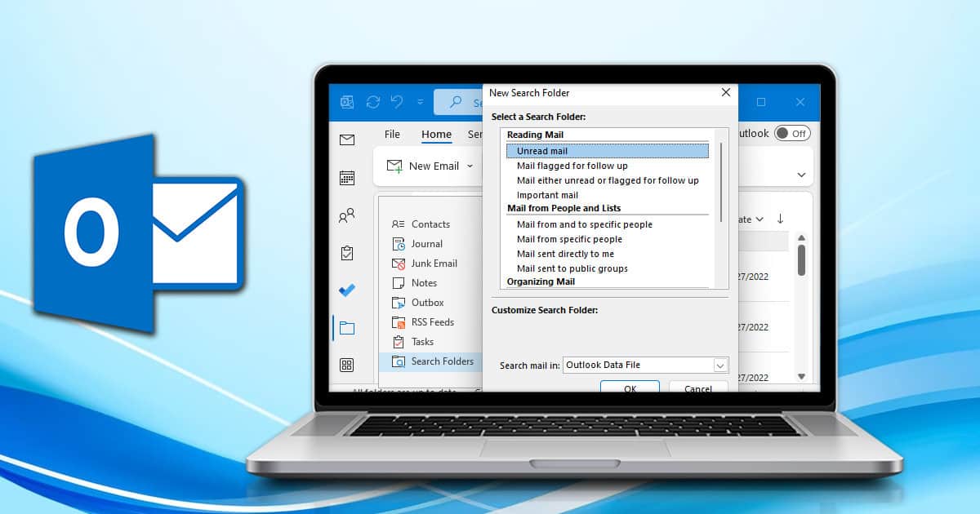Click the search box in the title bar
The width and height of the screenshot is (980, 514).
pyautogui.click(x=459, y=102)
